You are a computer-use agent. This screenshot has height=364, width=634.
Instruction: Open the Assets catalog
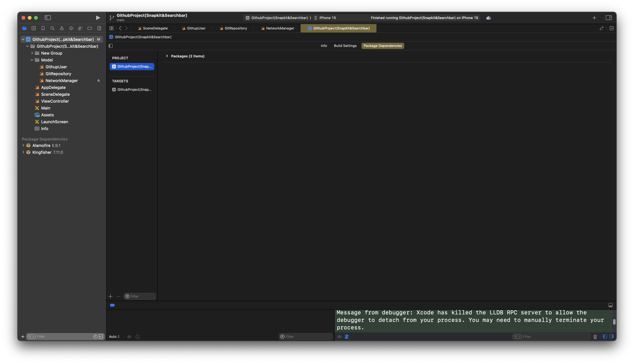[x=47, y=115]
